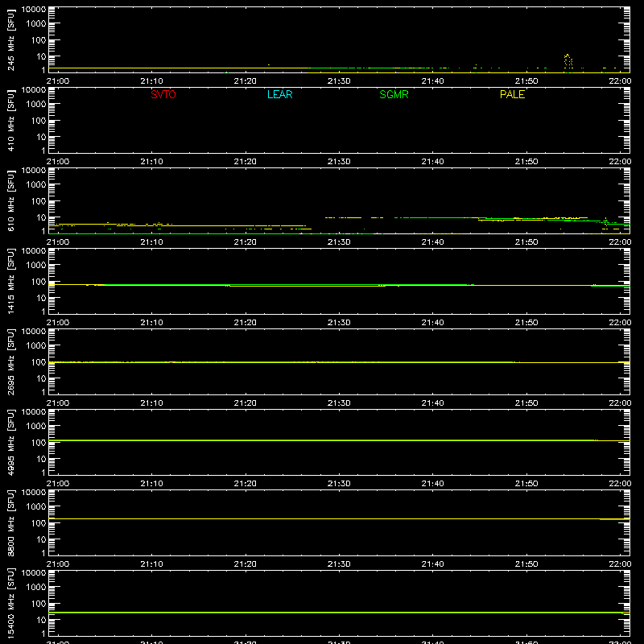Click the 10 y-tick in 15400 MHz panel

tap(41, 620)
